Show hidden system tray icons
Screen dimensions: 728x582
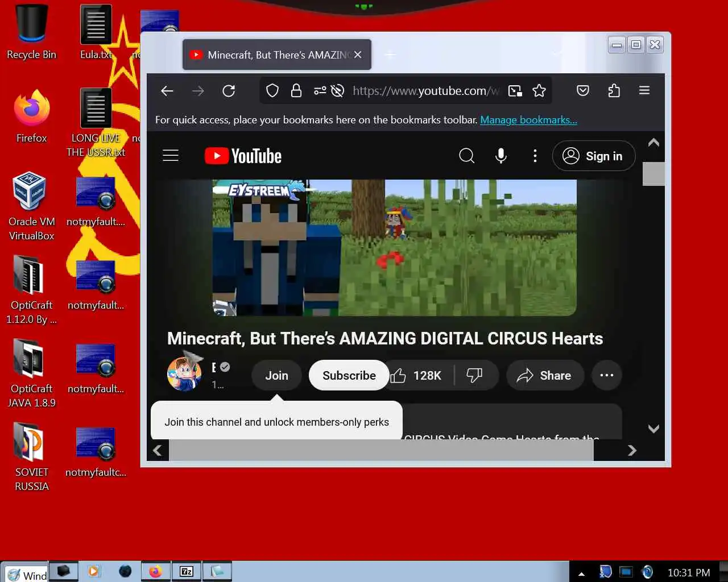(581, 573)
